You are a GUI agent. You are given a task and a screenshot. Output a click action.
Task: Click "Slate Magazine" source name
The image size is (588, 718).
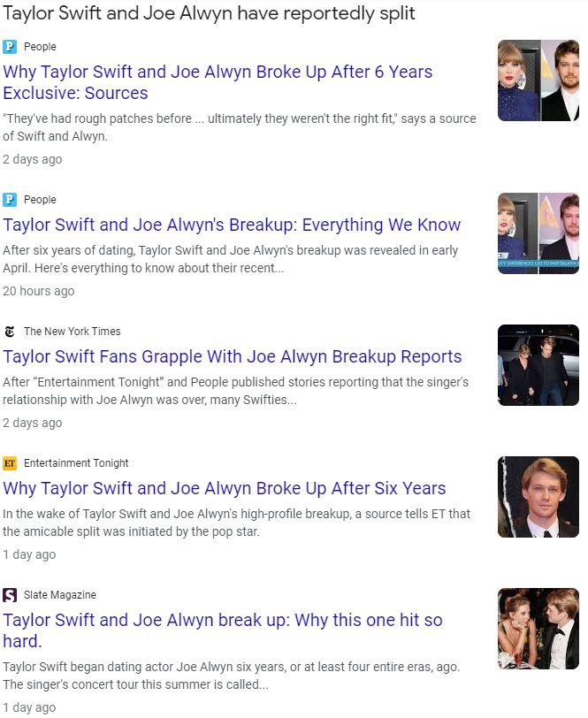(60, 595)
